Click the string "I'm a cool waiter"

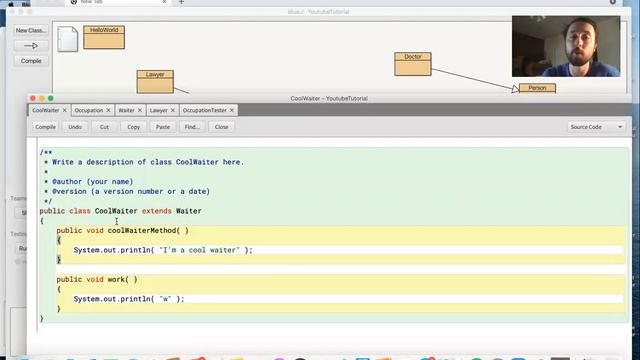pos(200,250)
